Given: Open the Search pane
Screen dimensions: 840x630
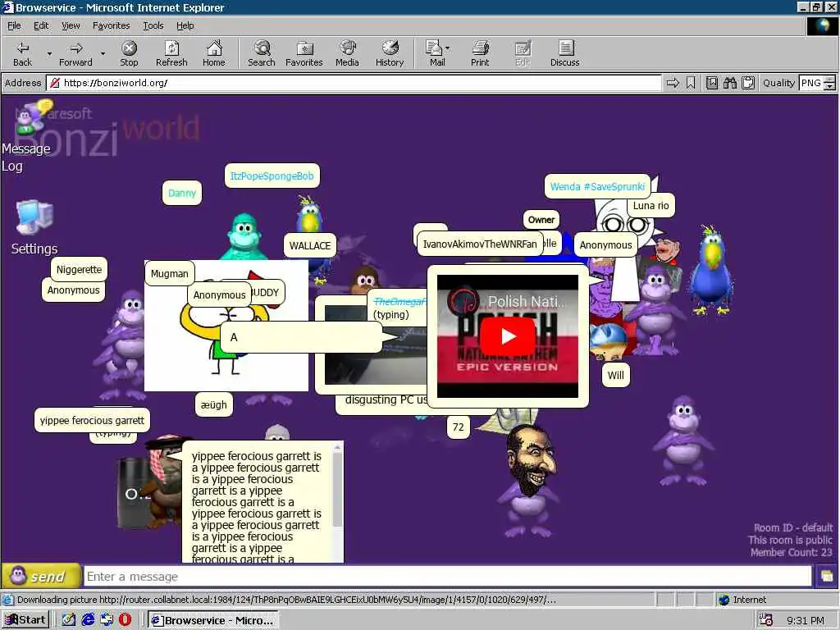Looking at the screenshot, I should point(262,53).
